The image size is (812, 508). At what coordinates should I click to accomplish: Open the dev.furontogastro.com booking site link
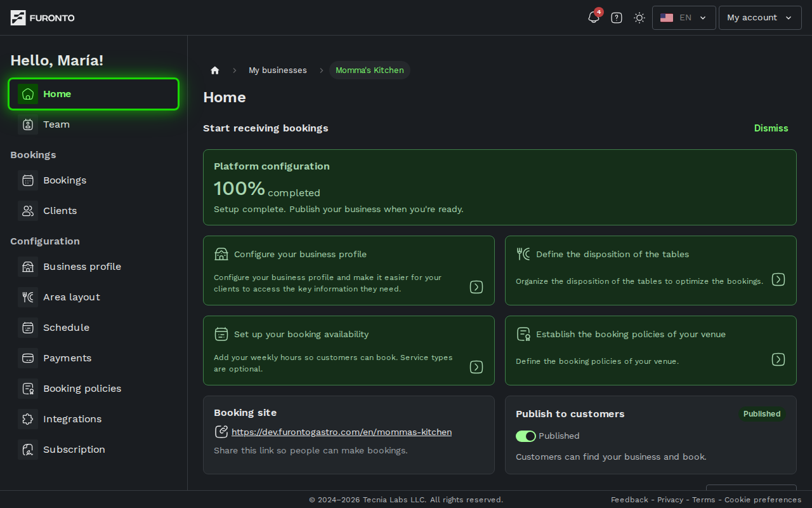[x=341, y=432]
